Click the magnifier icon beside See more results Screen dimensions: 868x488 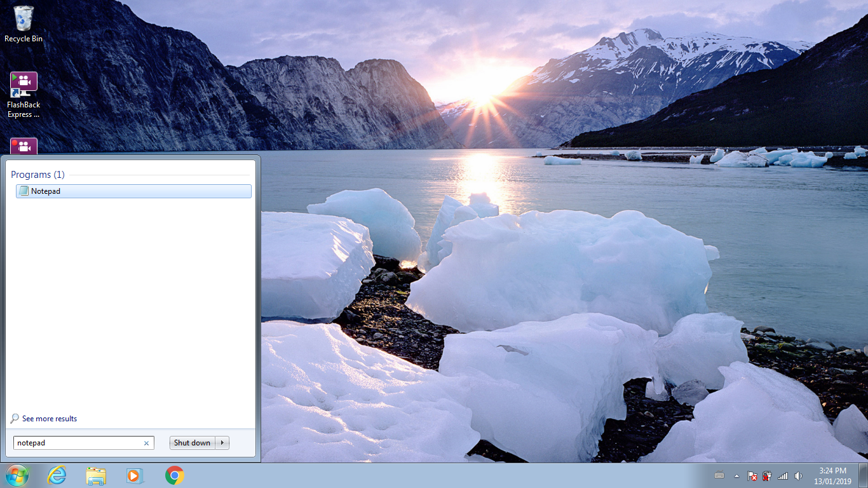(x=15, y=419)
